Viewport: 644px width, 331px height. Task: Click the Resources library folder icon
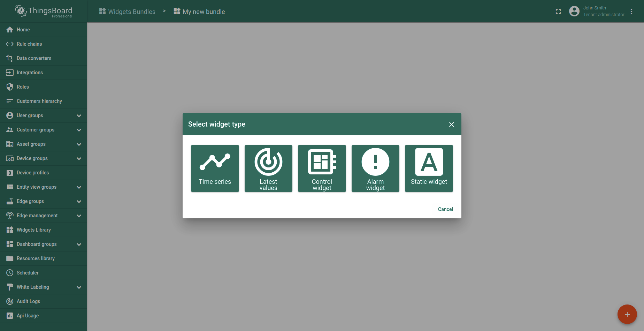click(x=10, y=258)
